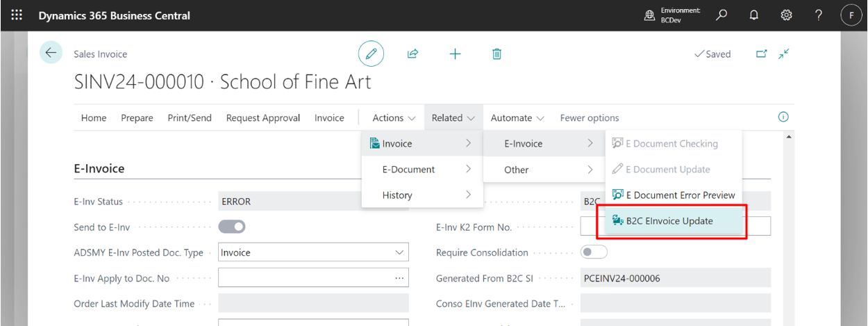Screen dimensions: 868x326
Task: Open notifications bell icon
Action: pos(754,15)
